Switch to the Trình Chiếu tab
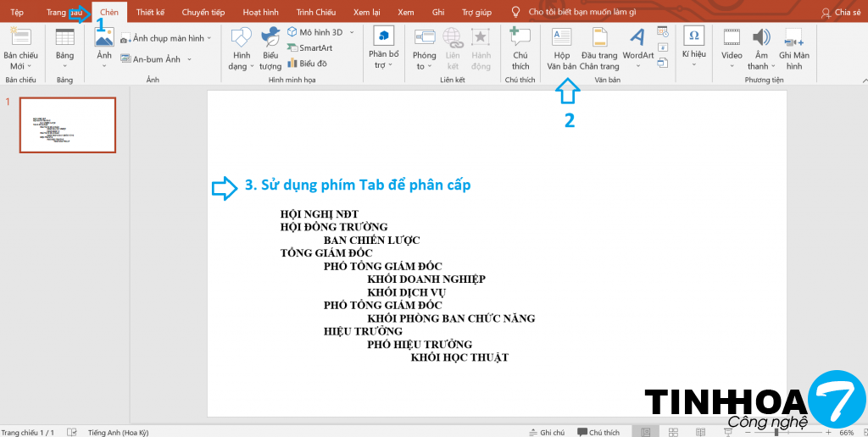 click(315, 12)
